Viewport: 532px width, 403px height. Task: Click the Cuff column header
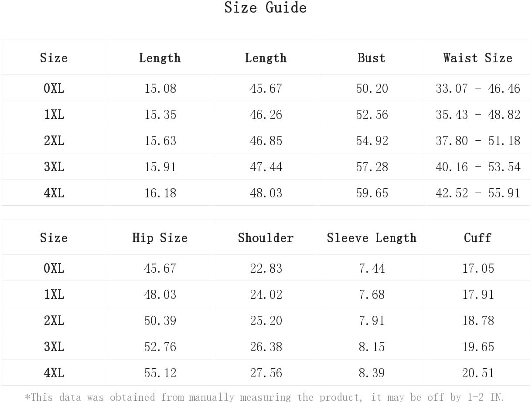click(x=478, y=238)
